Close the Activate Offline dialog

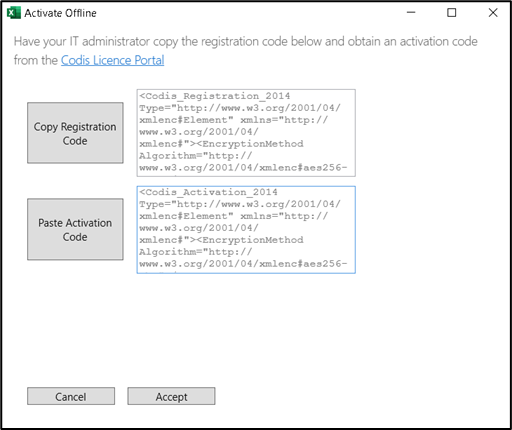(x=493, y=13)
